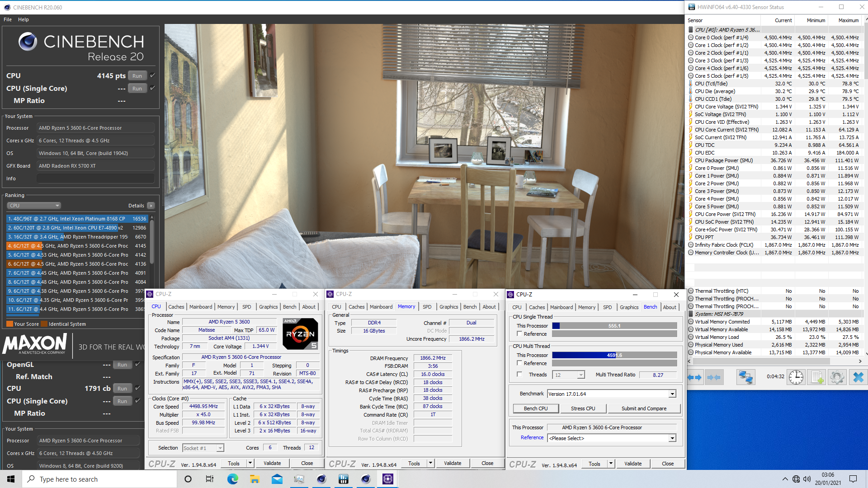Open Tools dropdown arrow in Memory CPU-Z
This screenshot has width=868, height=488.
coord(430,463)
